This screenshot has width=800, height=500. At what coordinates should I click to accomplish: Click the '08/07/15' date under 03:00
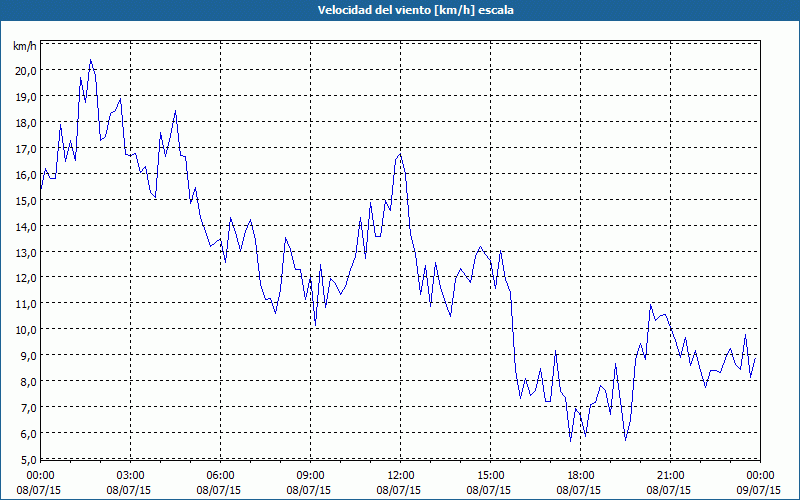click(x=129, y=491)
